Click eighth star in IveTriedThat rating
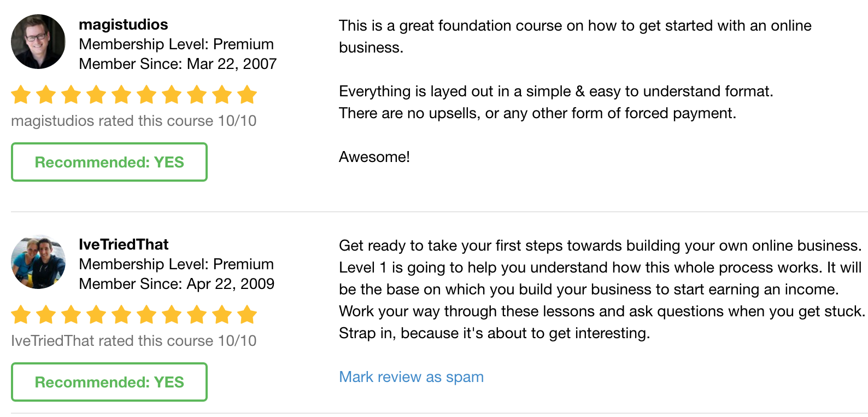 click(197, 315)
